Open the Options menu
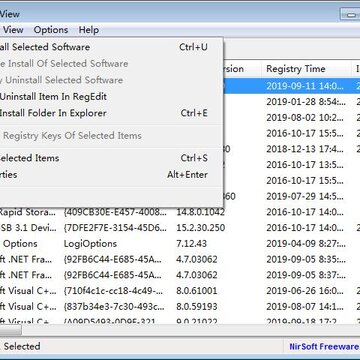Viewport: 360px width, 360px height. [51, 30]
